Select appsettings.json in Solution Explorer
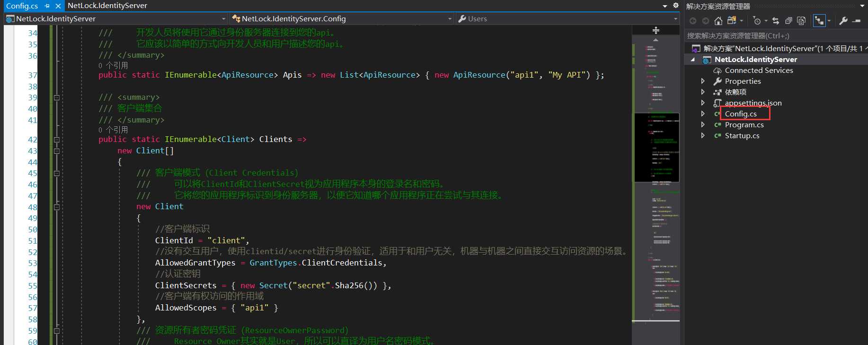The image size is (868, 345). tap(753, 103)
